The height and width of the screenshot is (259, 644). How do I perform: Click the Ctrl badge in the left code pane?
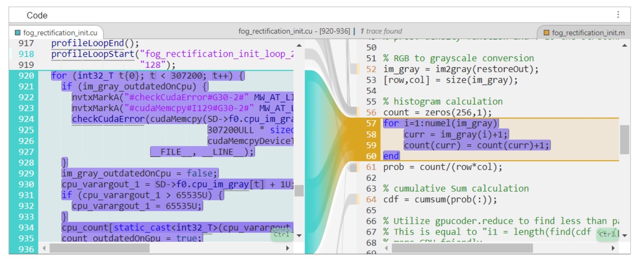click(x=282, y=234)
